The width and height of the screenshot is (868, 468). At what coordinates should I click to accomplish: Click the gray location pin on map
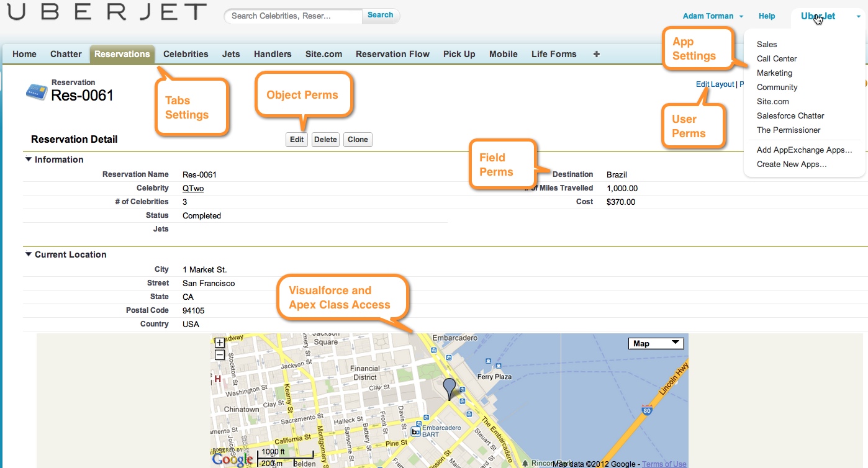[x=449, y=388]
